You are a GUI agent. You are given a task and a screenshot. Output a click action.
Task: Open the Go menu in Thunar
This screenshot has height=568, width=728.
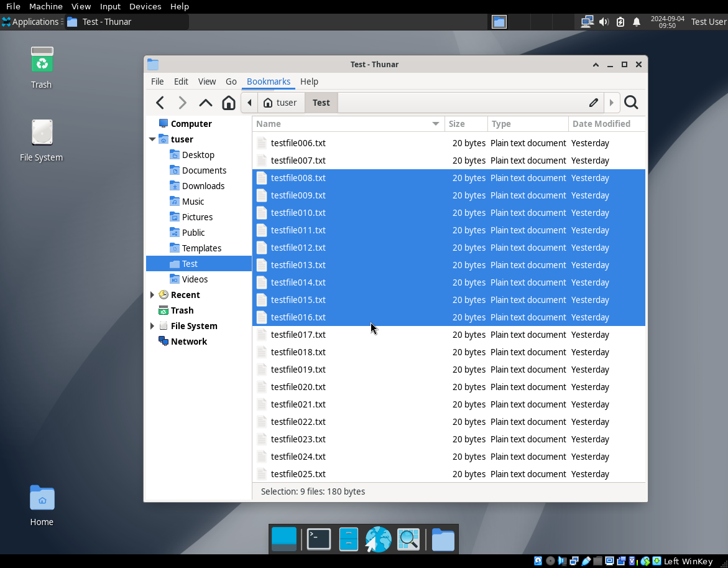[x=231, y=81]
